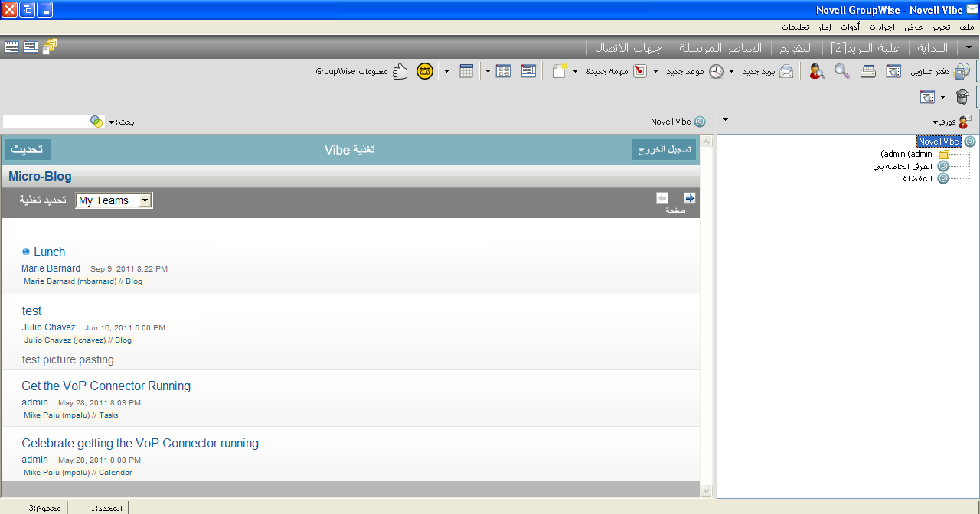Open the تعليمات (Help) menu
This screenshot has height=514, width=980.
(796, 27)
